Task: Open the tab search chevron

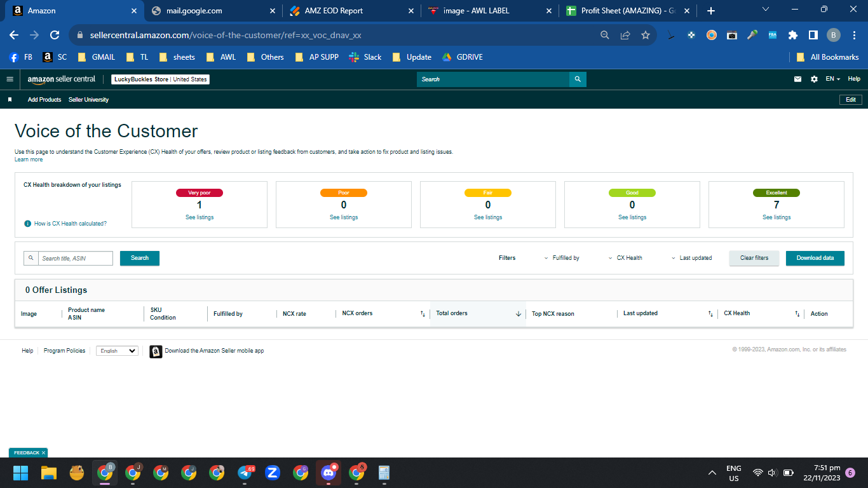Action: (x=766, y=10)
